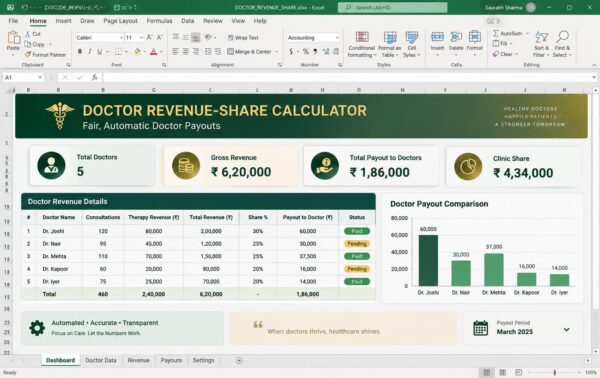Decrease font size with smaller A icon
The width and height of the screenshot is (600, 378).
pos(160,37)
